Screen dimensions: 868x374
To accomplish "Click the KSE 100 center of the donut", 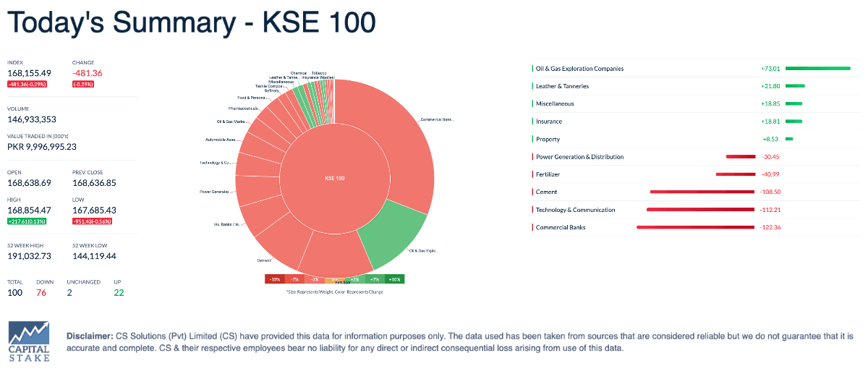I will (335, 178).
